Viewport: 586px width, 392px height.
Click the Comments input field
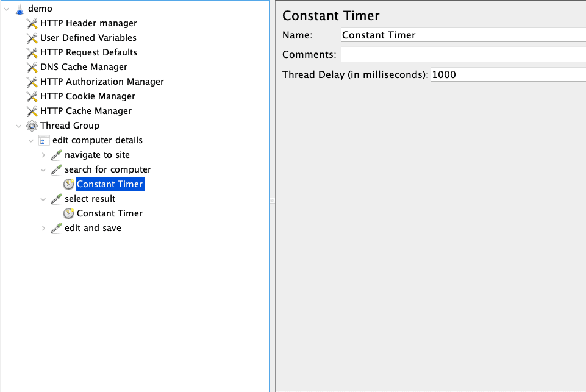pyautogui.click(x=463, y=54)
